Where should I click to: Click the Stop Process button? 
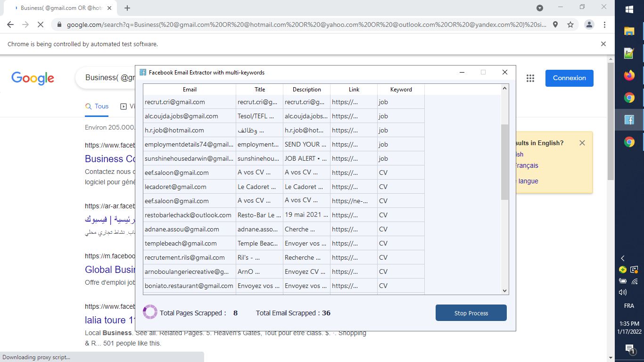pyautogui.click(x=471, y=313)
